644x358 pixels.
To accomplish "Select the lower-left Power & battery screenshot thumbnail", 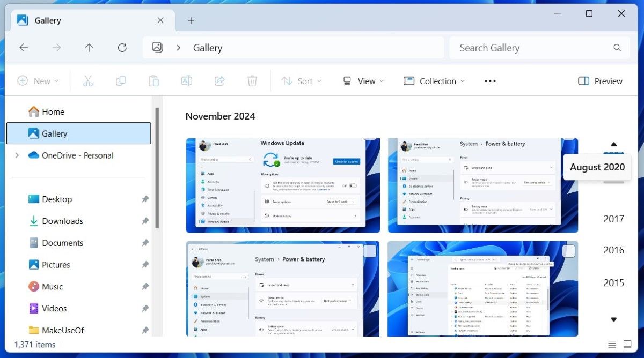I will click(283, 289).
